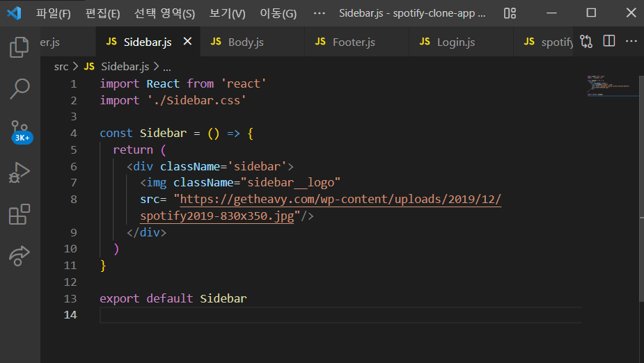Click 'src=' attribute on line 8
Image resolution: width=644 pixels, height=363 pixels.
[x=153, y=200]
